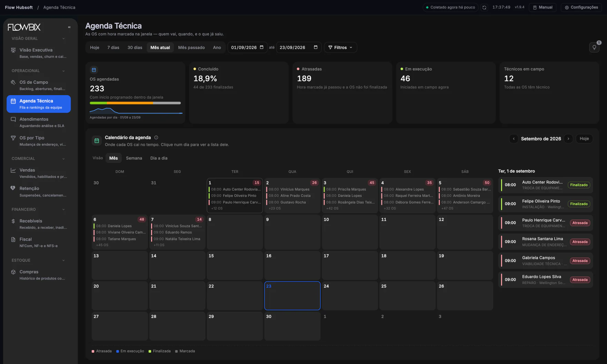Viewport: 607px width, 364px height.
Task: Expand +12 OS on September 1
Action: [x=217, y=209]
